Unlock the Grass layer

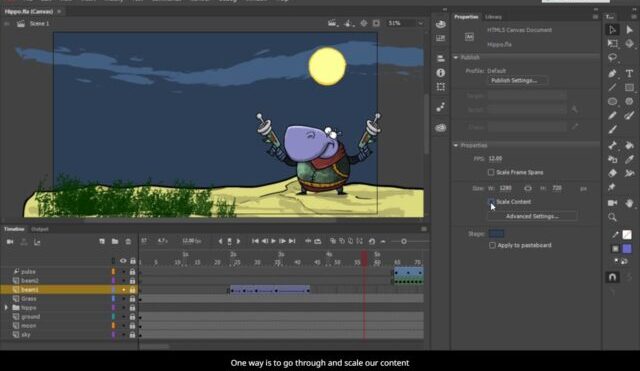[132, 299]
